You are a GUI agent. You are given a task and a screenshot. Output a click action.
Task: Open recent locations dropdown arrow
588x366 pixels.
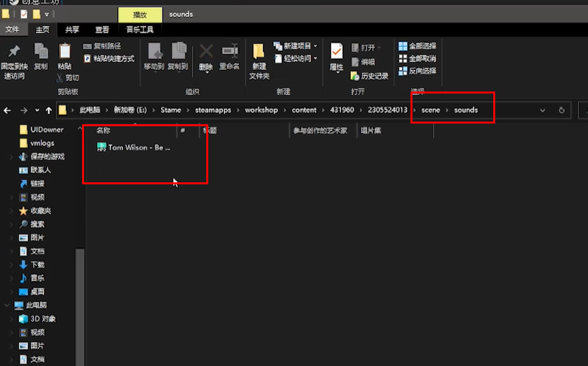coord(37,110)
